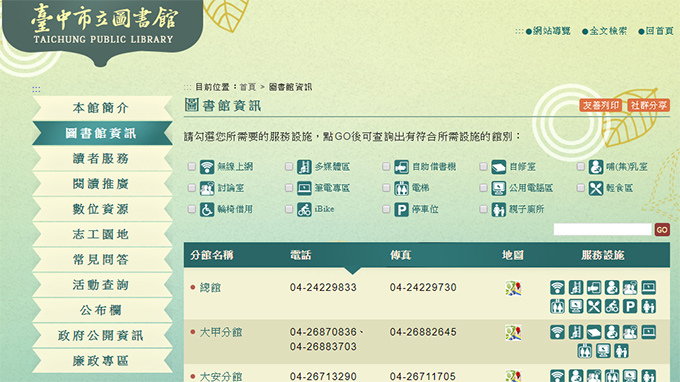Open the 總館 branch link
Viewport: 680px width, 382px height.
[210, 287]
